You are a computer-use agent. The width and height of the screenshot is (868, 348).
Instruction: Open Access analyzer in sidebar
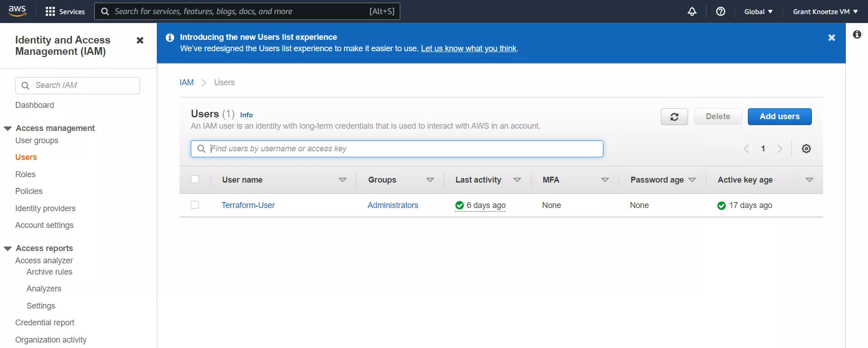[x=44, y=261]
